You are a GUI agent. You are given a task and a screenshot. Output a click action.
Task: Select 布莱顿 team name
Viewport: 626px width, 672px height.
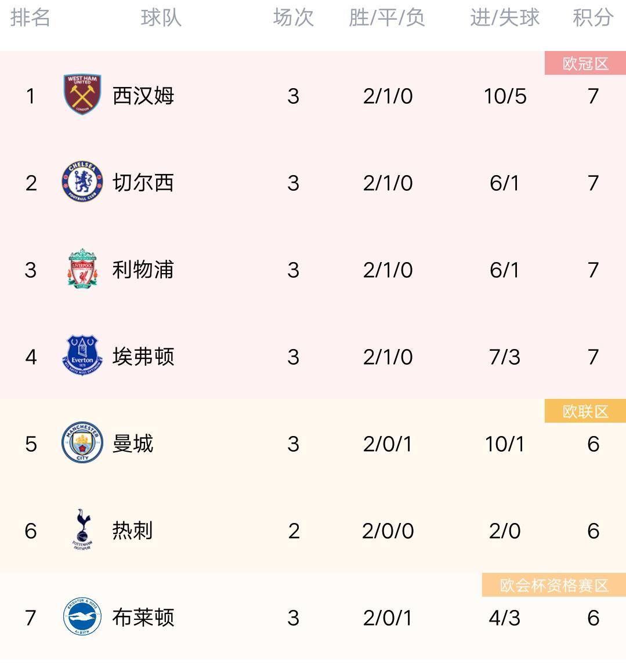pos(143,617)
